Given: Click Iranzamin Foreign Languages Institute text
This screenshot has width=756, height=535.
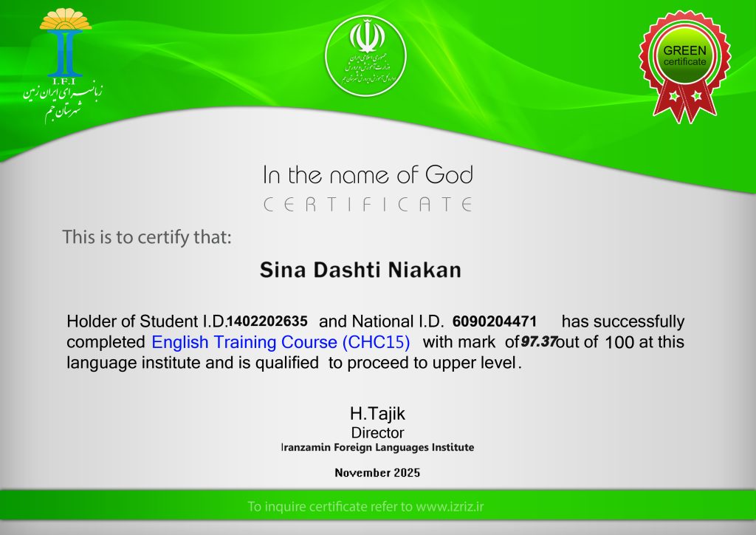Looking at the screenshot, I should coord(377,448).
